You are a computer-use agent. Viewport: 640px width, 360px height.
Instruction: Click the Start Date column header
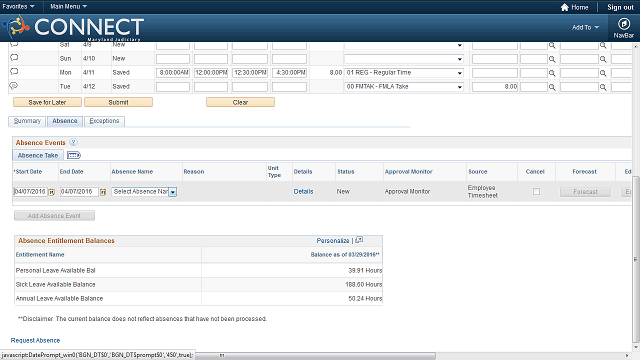28,171
